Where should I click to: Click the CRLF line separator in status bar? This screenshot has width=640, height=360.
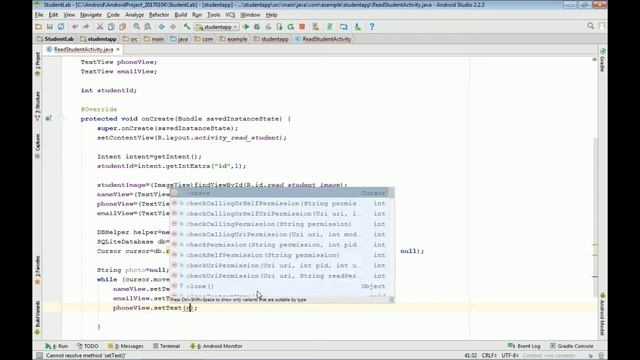coord(489,356)
